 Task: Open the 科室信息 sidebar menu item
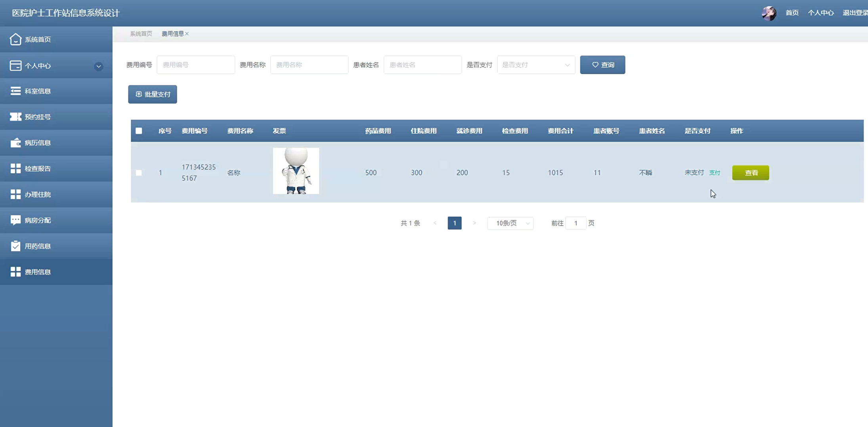click(x=56, y=91)
